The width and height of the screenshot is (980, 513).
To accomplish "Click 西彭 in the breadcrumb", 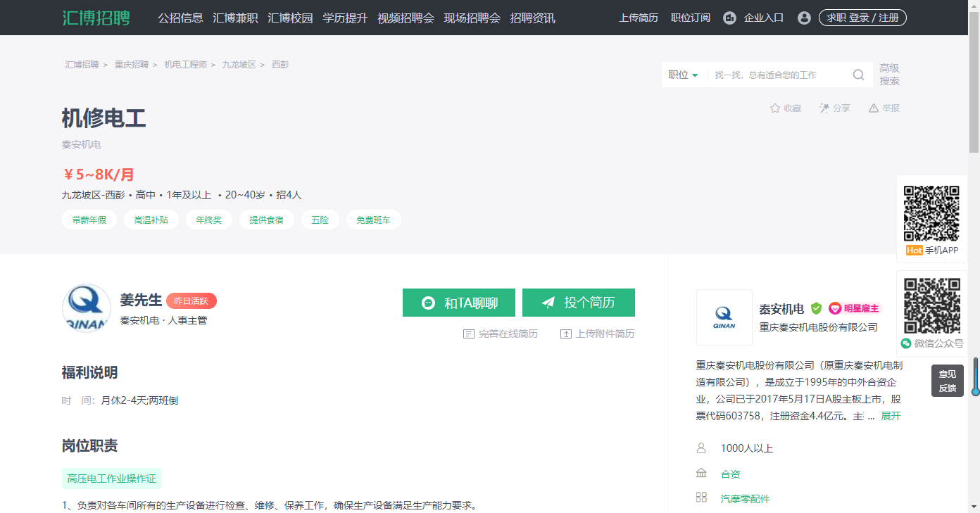I will pyautogui.click(x=280, y=65).
